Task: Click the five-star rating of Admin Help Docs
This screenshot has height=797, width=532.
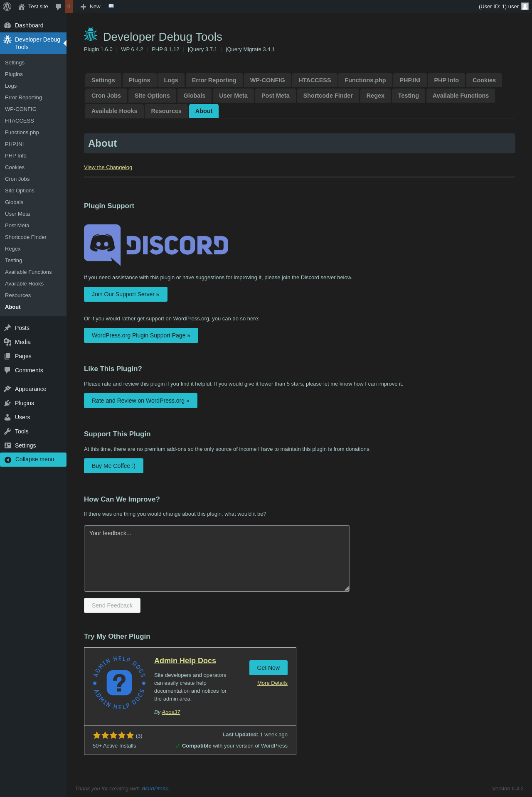Action: (x=113, y=735)
